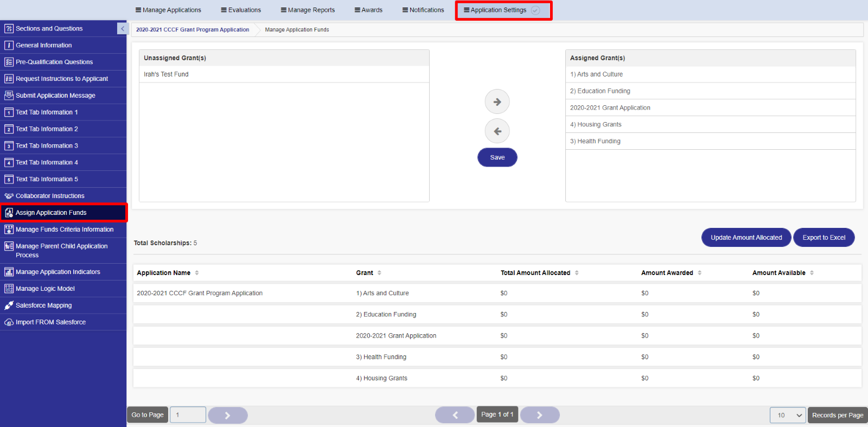Click the Save button
Image resolution: width=868 pixels, height=427 pixels.
click(497, 157)
